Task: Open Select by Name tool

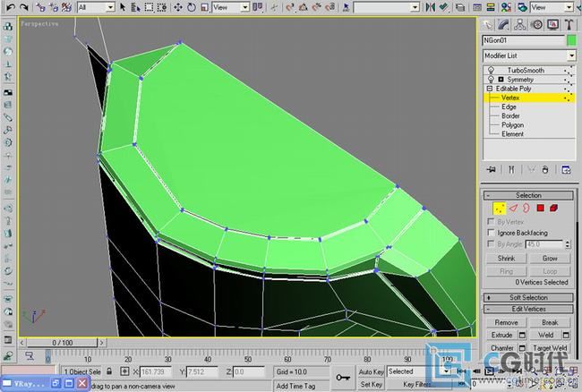Action: [135, 7]
